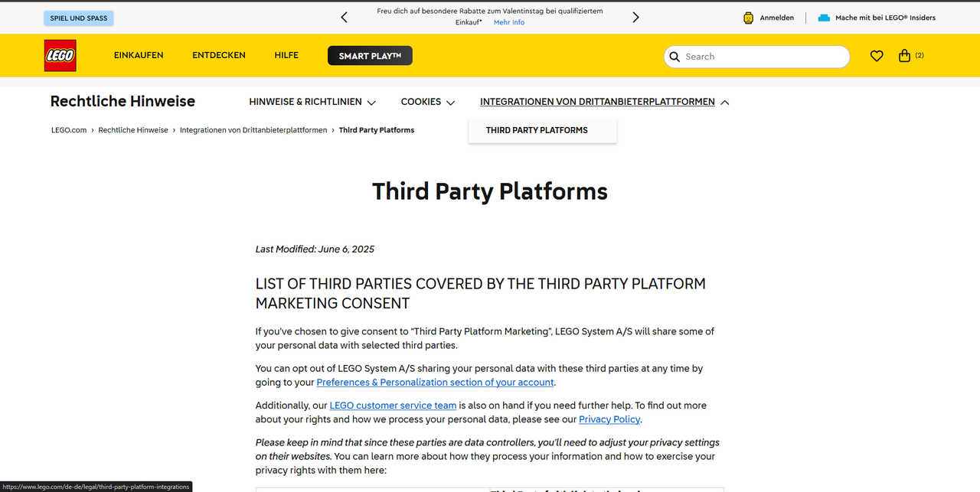Screen dimensions: 980x492
Task: Open the Hilfe menu
Action: (286, 55)
